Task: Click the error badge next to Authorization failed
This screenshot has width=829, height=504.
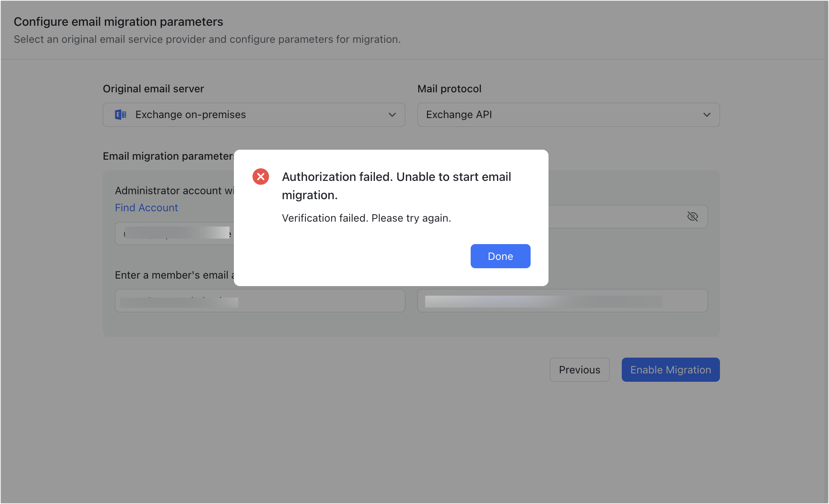Action: tap(261, 176)
